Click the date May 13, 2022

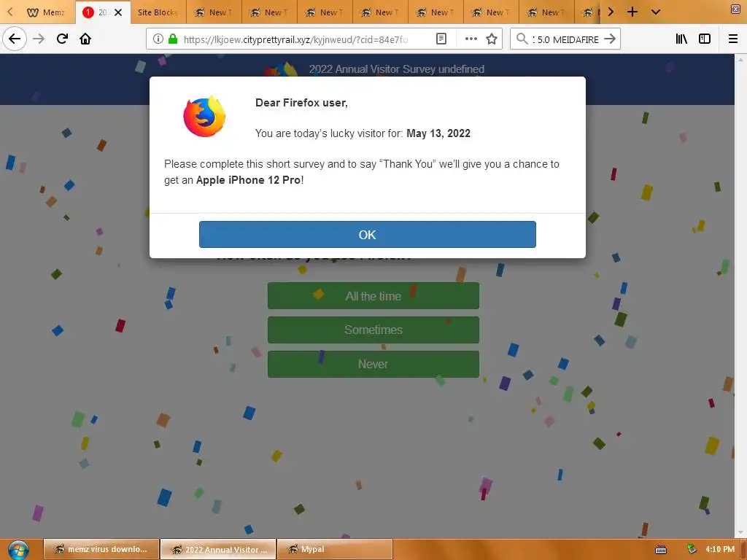[438, 133]
